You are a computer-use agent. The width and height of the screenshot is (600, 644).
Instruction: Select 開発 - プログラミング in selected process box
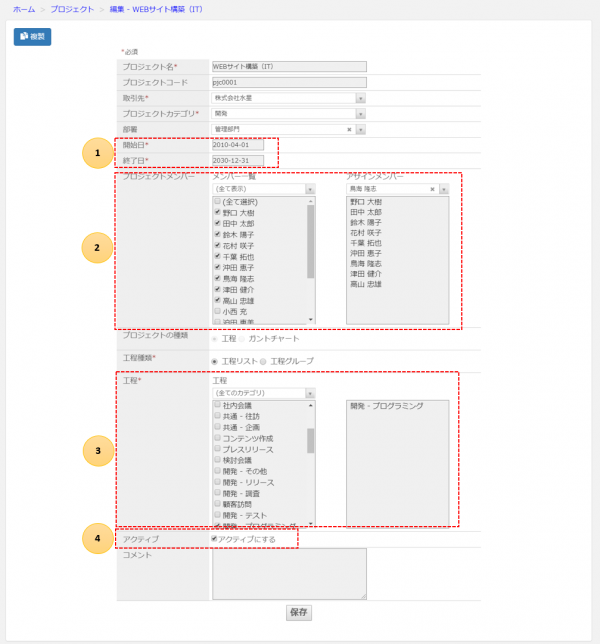(386, 406)
